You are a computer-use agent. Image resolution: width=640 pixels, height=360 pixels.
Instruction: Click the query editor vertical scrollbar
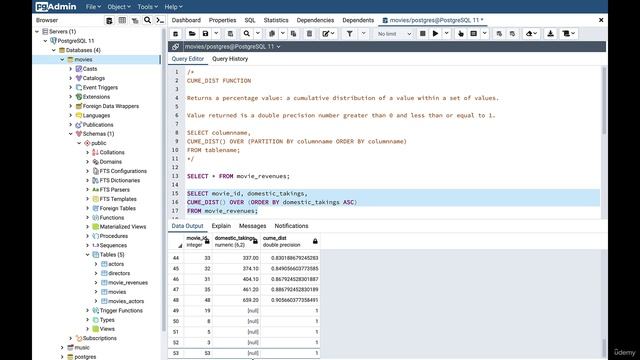coord(603,102)
